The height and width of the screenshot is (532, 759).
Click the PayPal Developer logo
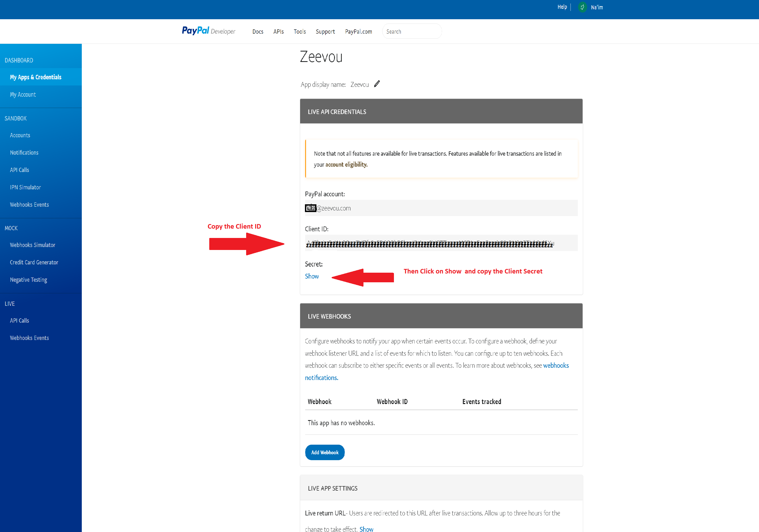click(209, 31)
